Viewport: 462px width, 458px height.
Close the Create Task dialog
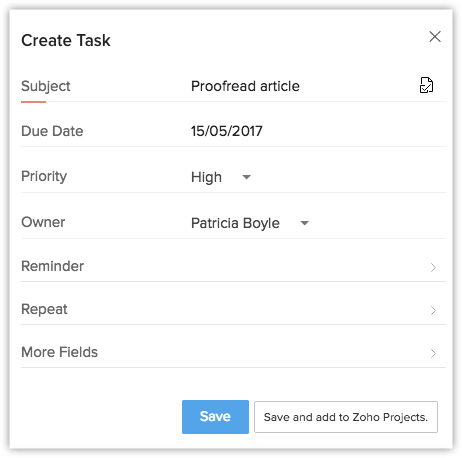click(x=435, y=37)
